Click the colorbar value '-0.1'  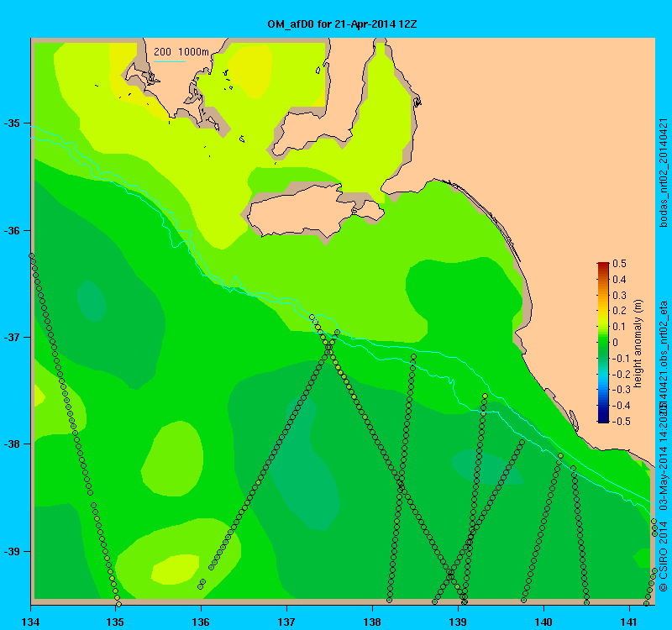point(620,359)
